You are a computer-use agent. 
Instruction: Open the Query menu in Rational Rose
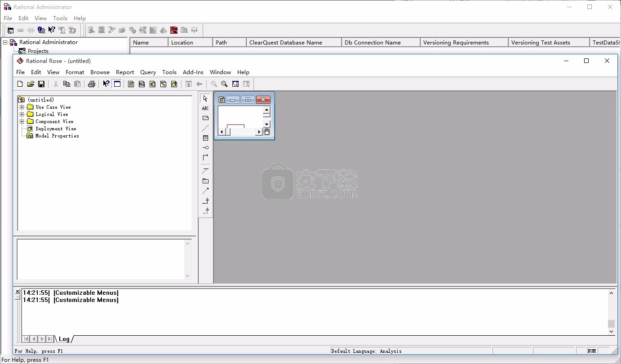(148, 72)
